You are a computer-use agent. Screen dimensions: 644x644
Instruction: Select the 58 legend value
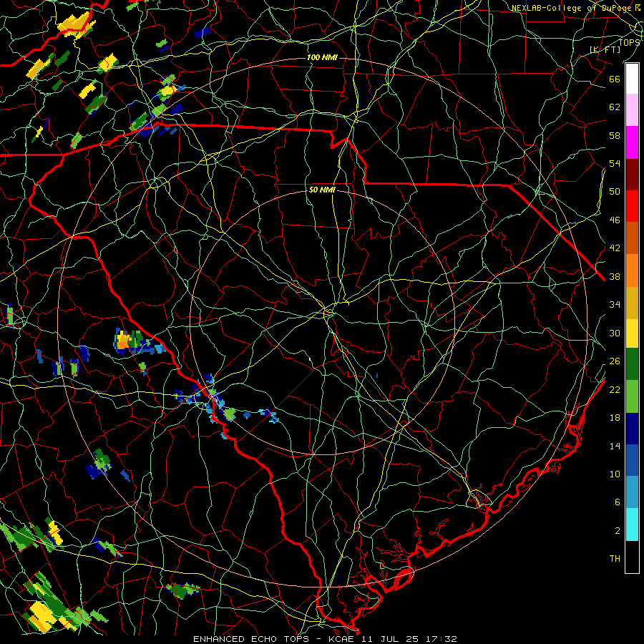click(x=615, y=135)
